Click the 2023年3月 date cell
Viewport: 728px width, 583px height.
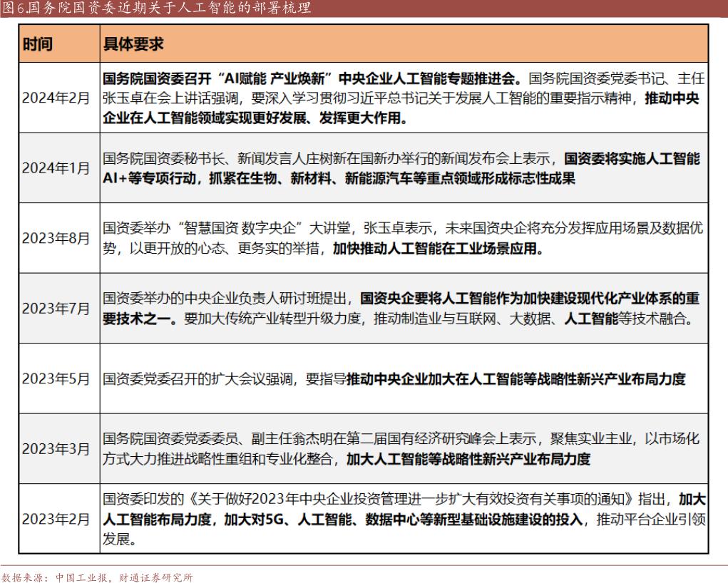pyautogui.click(x=56, y=449)
